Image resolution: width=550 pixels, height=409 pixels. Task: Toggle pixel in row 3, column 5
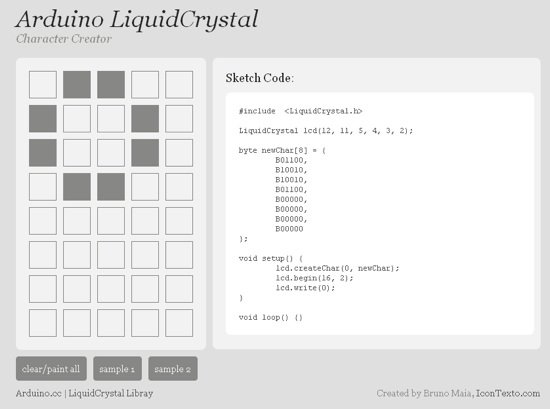point(179,153)
